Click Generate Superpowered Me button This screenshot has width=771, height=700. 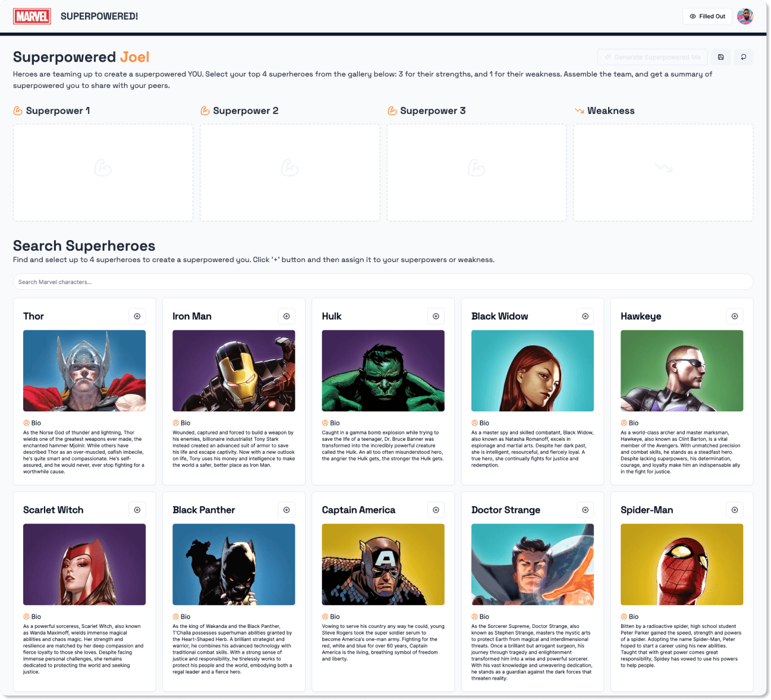(653, 57)
